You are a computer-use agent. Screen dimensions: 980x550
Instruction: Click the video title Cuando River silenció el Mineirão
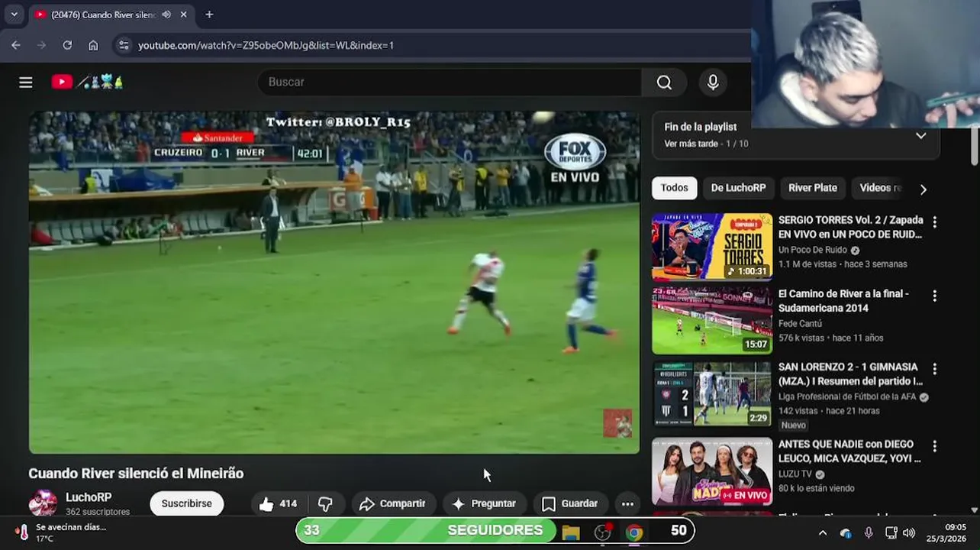point(136,474)
